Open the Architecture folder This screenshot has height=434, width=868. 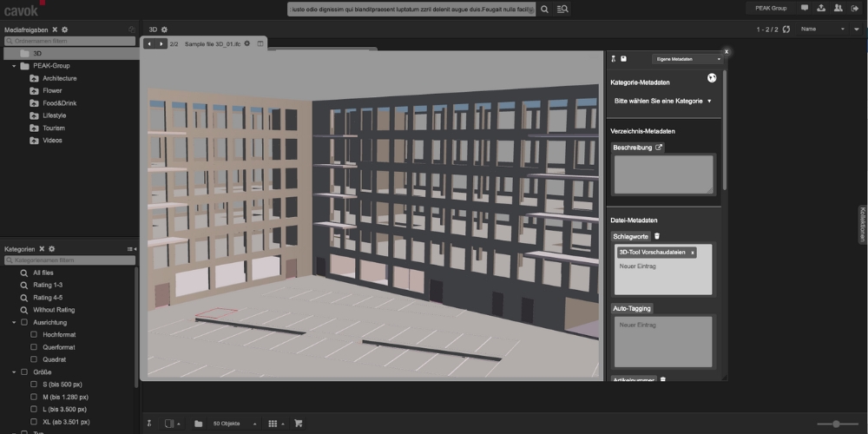[x=59, y=79]
